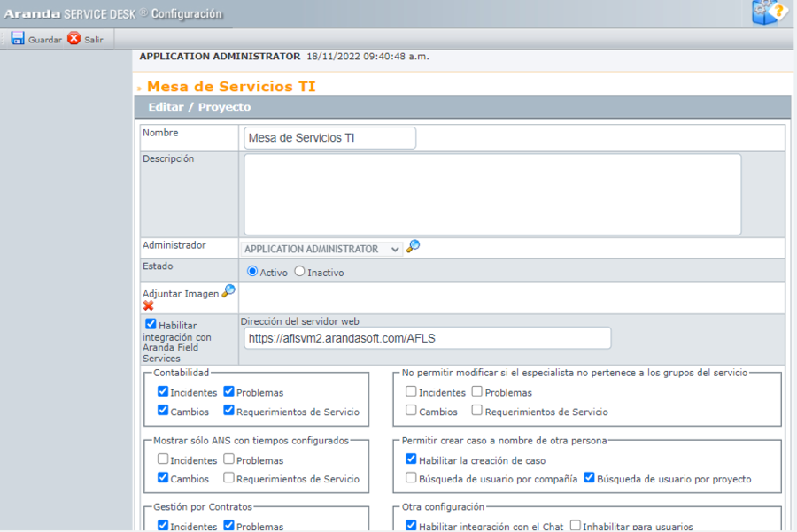Click the Dirección del servidor web field
Viewport: 797px width, 532px height.
[428, 338]
